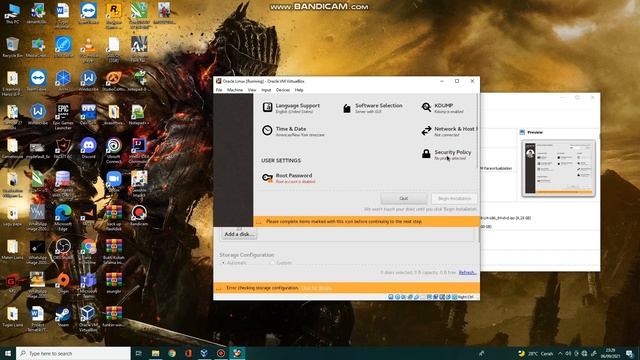Select the Microsoft Edge desktop shortcut
This screenshot has height=360, width=640.
(63, 217)
